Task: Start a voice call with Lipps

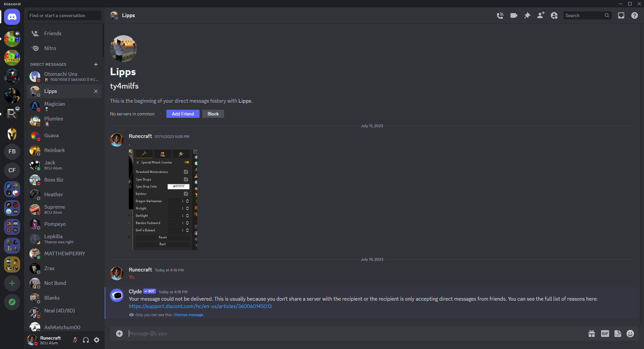Action: (500, 15)
